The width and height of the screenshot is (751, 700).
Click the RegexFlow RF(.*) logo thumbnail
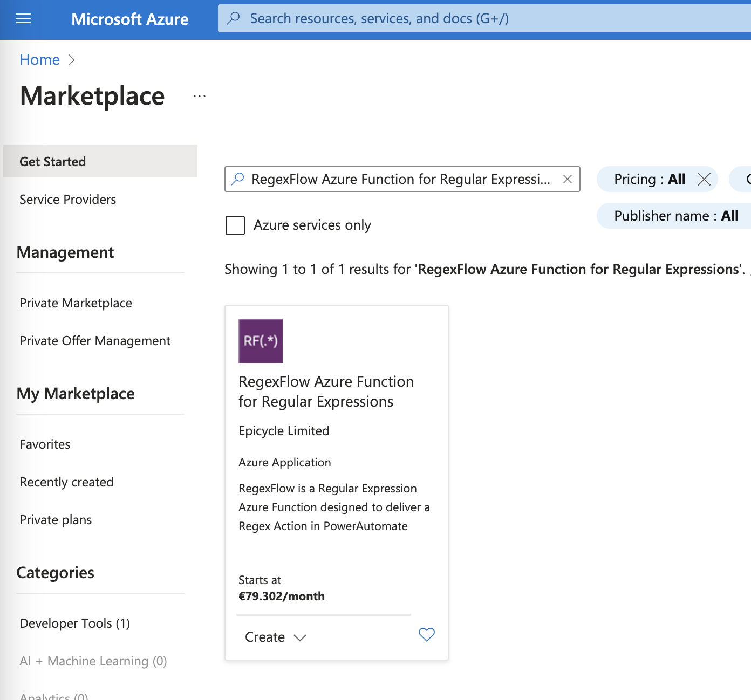click(x=261, y=341)
